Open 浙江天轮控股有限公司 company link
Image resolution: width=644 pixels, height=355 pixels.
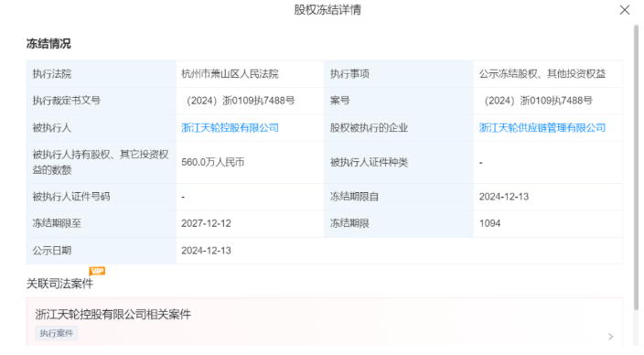coord(230,128)
